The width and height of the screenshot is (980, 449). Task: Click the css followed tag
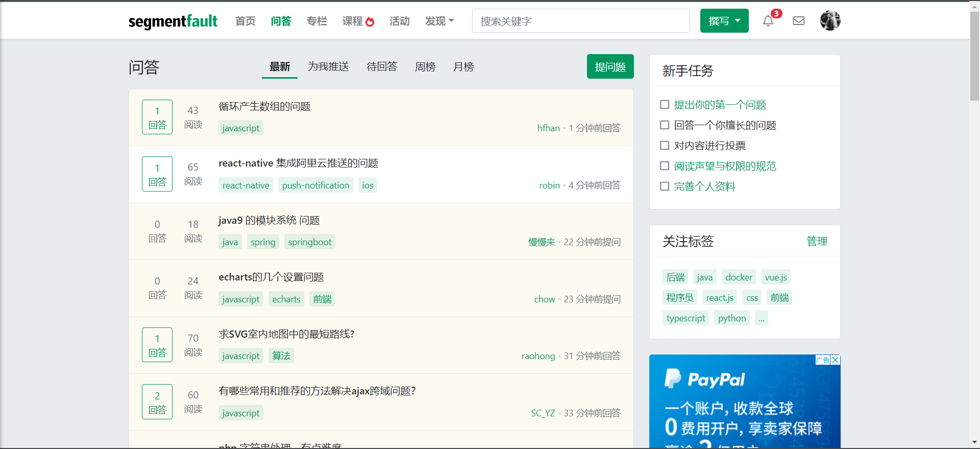tap(752, 298)
